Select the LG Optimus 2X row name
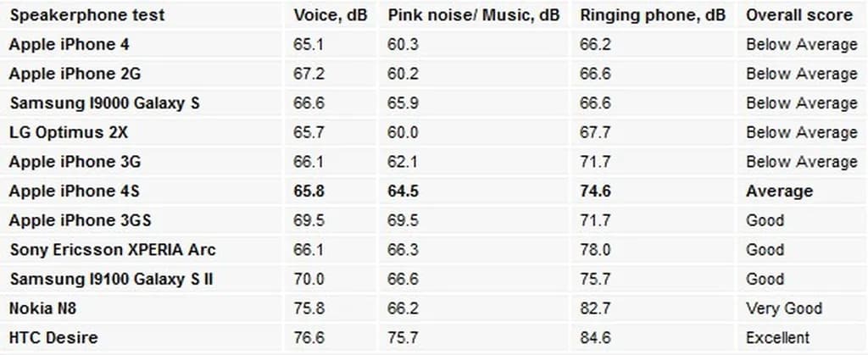This screenshot has width=868, height=355. coord(69,132)
